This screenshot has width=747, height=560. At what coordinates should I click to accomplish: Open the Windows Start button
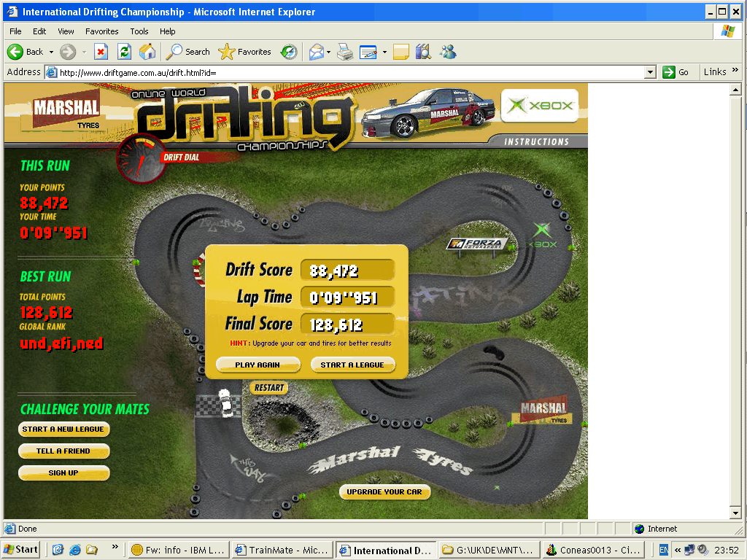pyautogui.click(x=20, y=550)
